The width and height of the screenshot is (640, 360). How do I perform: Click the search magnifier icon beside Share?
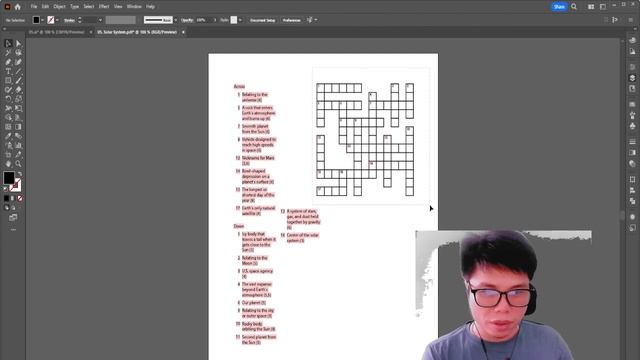574,7
